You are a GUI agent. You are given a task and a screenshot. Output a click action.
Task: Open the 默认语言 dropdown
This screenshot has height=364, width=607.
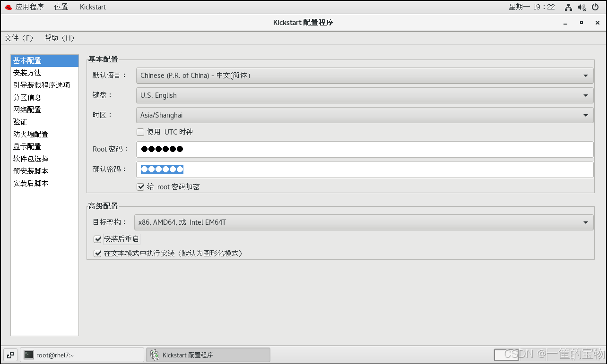click(364, 76)
